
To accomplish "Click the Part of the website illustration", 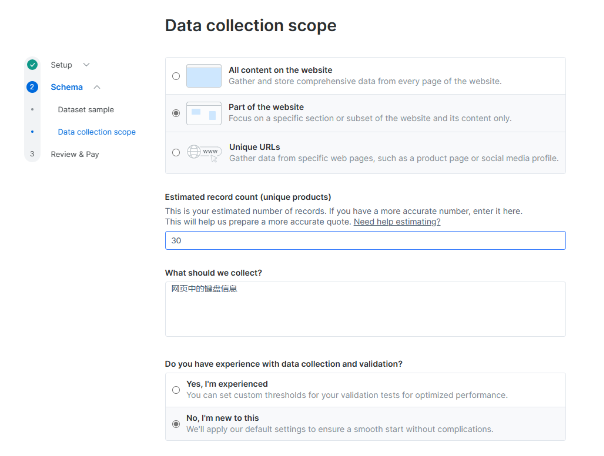I will (x=204, y=113).
